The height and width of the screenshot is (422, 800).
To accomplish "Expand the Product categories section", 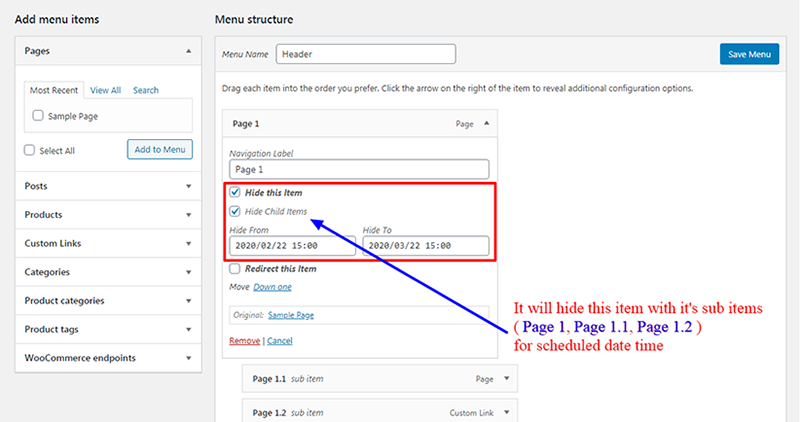I will (x=108, y=301).
